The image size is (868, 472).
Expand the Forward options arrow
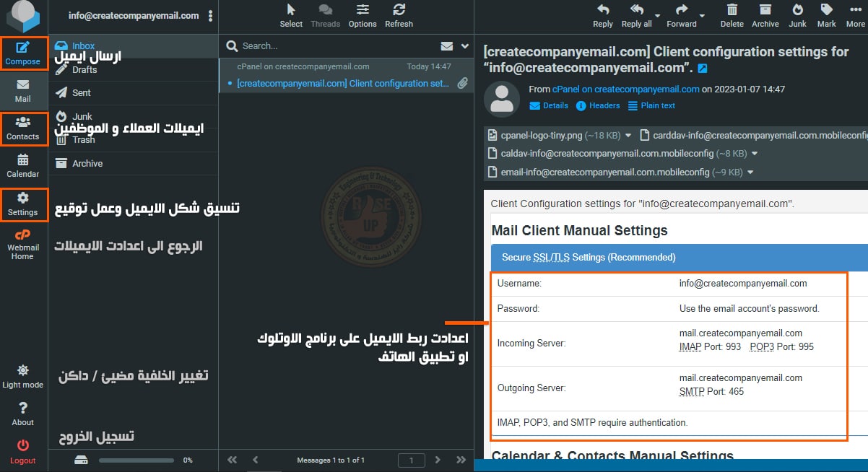pyautogui.click(x=702, y=16)
